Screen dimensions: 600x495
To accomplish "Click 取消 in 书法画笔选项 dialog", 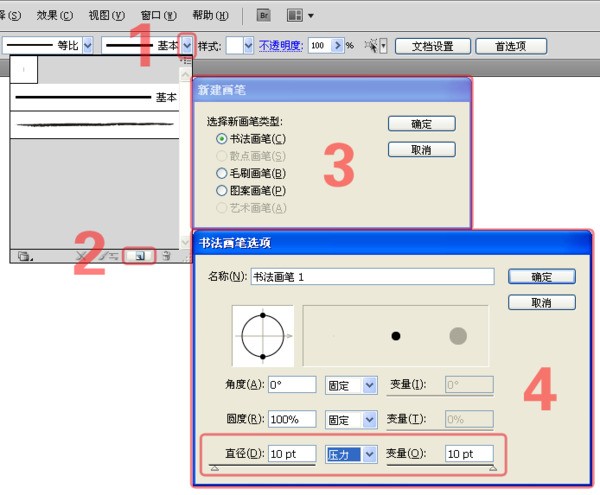I will point(541,302).
